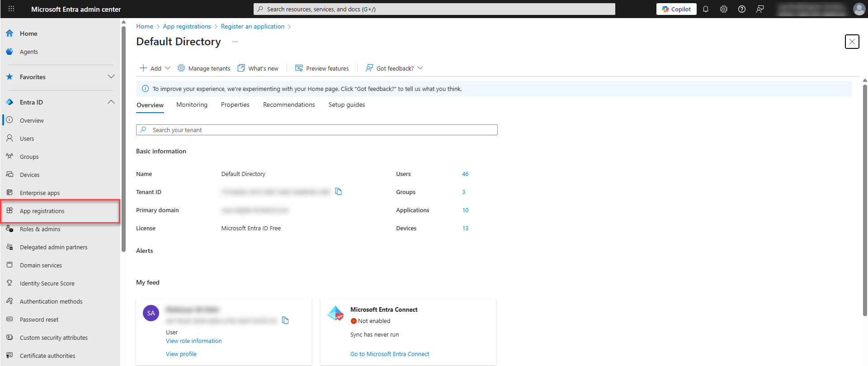Click the Users person icon in sidebar
868x366 pixels.
pos(9,138)
